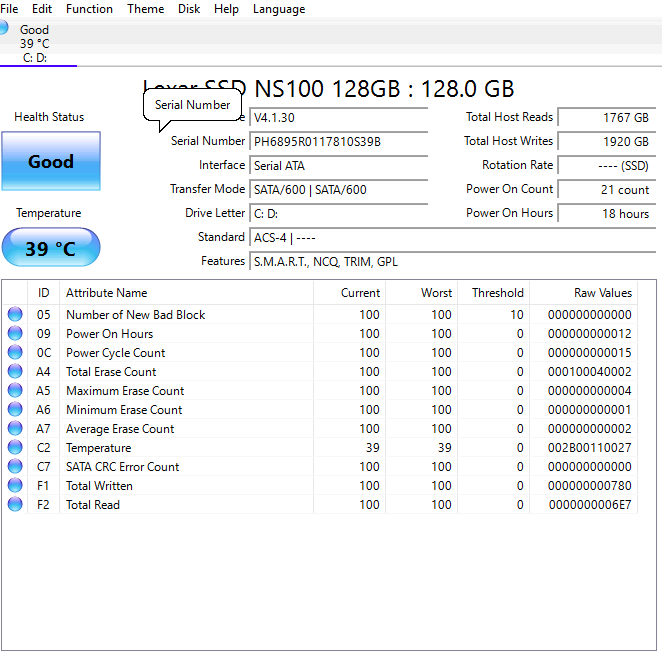This screenshot has height=653, width=662.
Task: Open the Disk menu
Action: pos(189,9)
